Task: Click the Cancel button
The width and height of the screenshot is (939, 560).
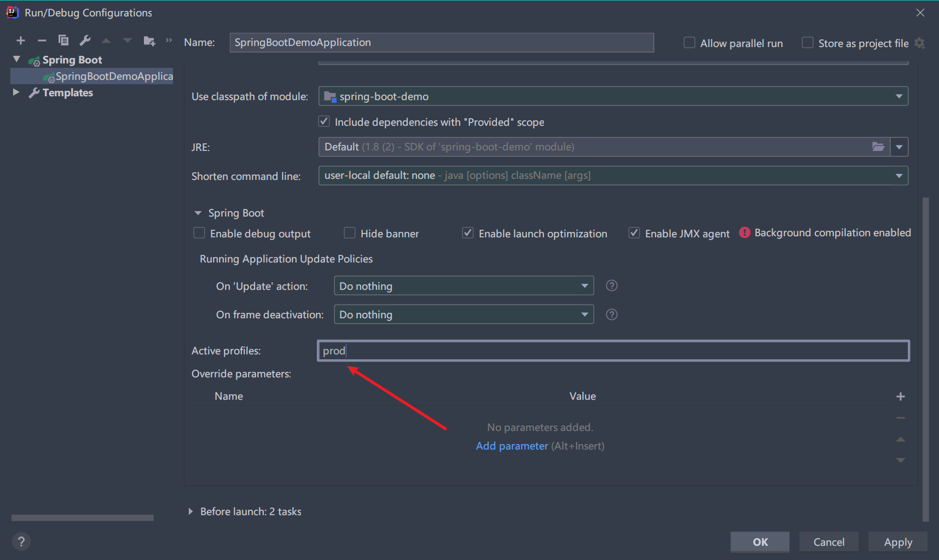Action: [828, 542]
